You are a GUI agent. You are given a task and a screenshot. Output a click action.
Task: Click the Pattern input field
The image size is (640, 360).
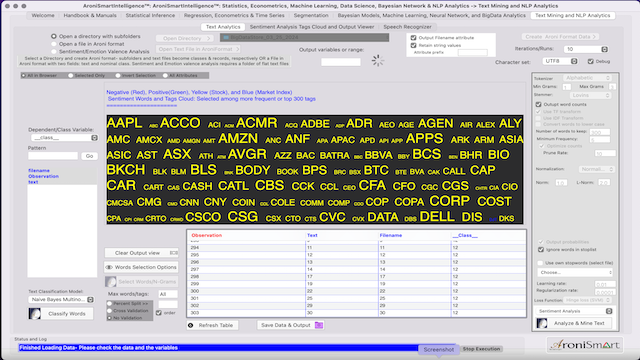coord(53,156)
